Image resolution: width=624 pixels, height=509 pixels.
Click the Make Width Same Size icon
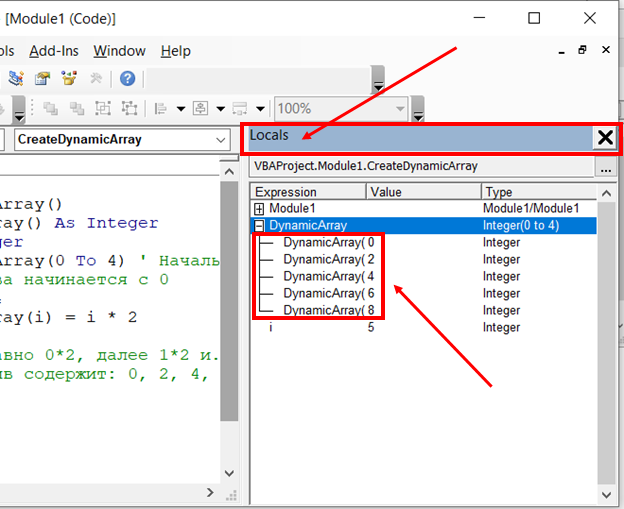[240, 108]
